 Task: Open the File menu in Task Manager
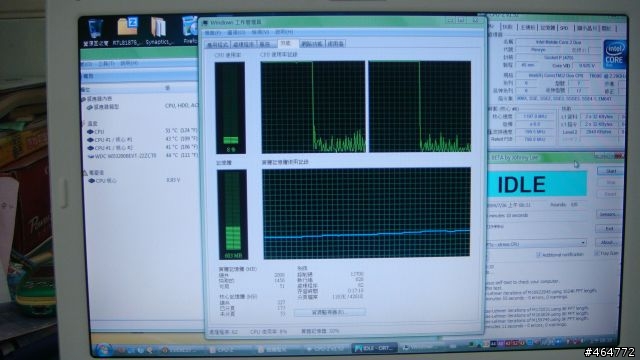pyautogui.click(x=213, y=32)
